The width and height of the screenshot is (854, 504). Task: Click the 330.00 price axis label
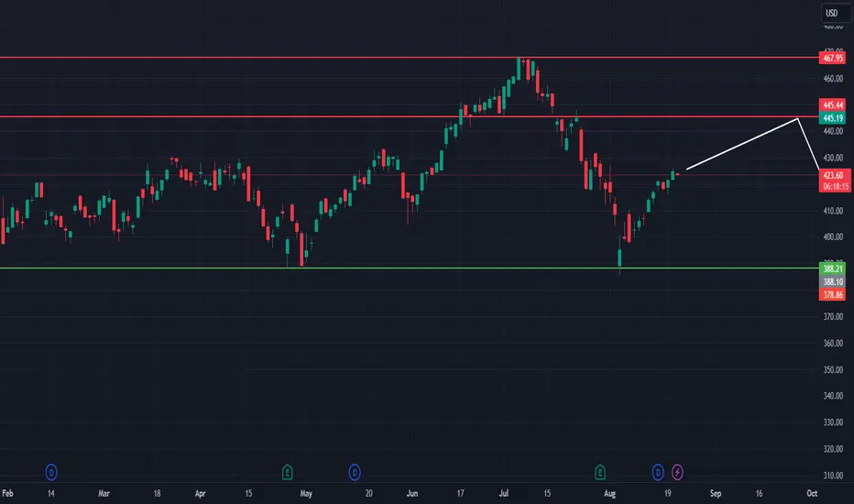click(833, 422)
